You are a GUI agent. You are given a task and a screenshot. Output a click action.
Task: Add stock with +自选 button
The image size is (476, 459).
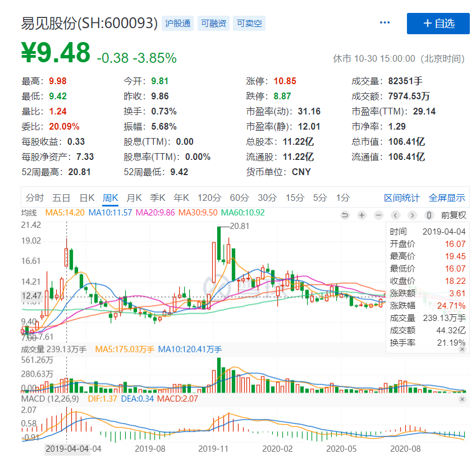(438, 24)
